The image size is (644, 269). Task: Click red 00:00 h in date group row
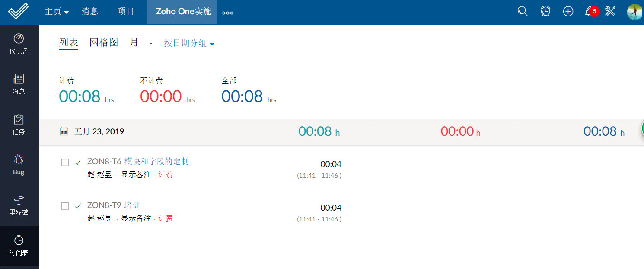coord(461,131)
